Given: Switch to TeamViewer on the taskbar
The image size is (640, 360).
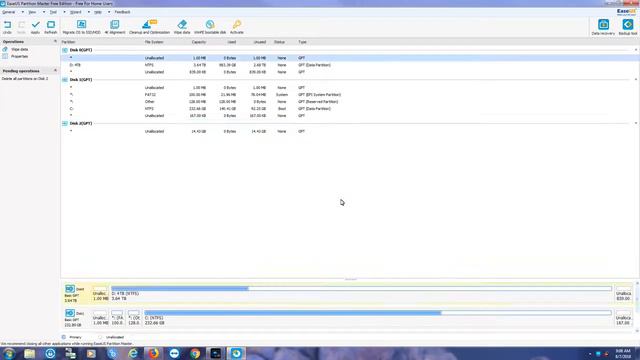Looking at the screenshot, I should click(x=174, y=353).
